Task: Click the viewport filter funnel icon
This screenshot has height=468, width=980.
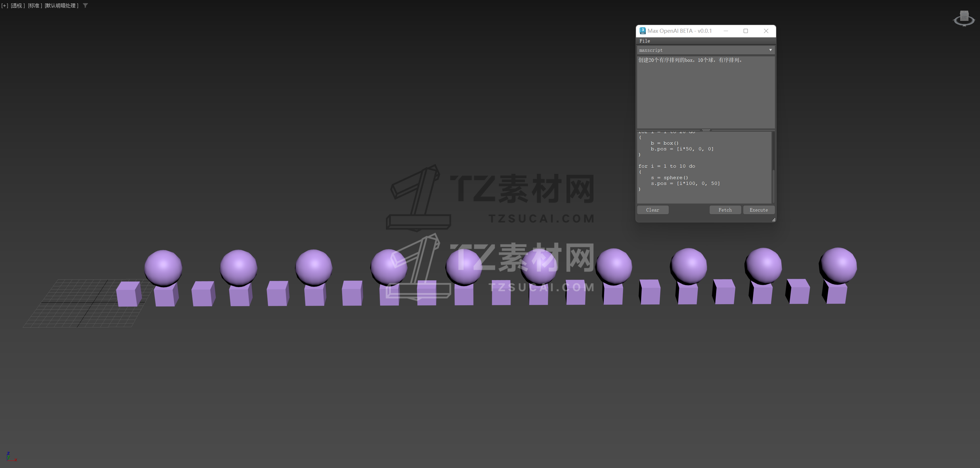Action: coord(85,6)
